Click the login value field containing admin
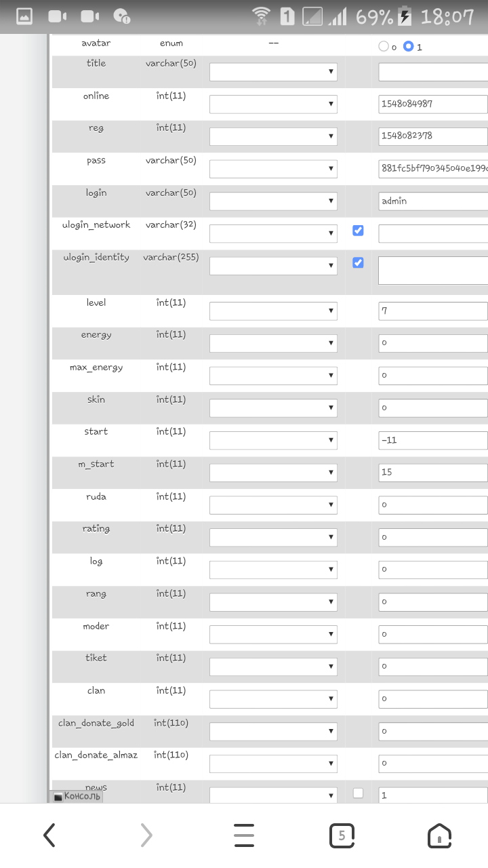This screenshot has height=868, width=488. [x=432, y=201]
